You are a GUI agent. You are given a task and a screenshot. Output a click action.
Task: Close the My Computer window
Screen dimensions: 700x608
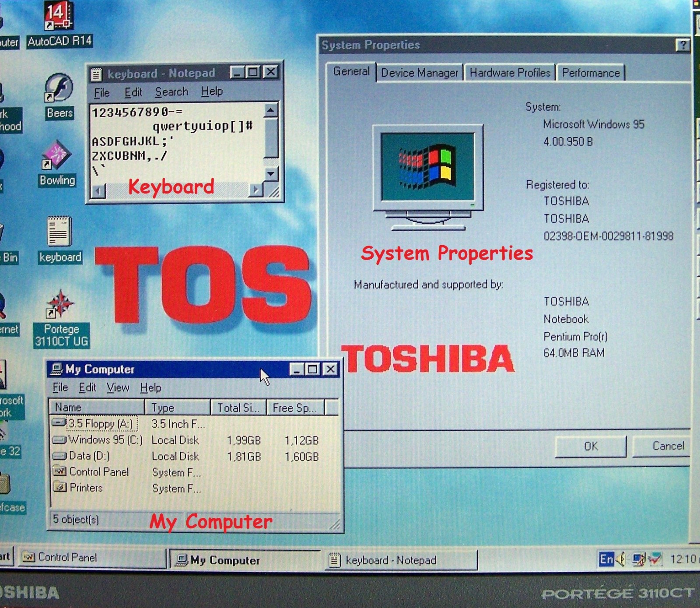tap(330, 369)
